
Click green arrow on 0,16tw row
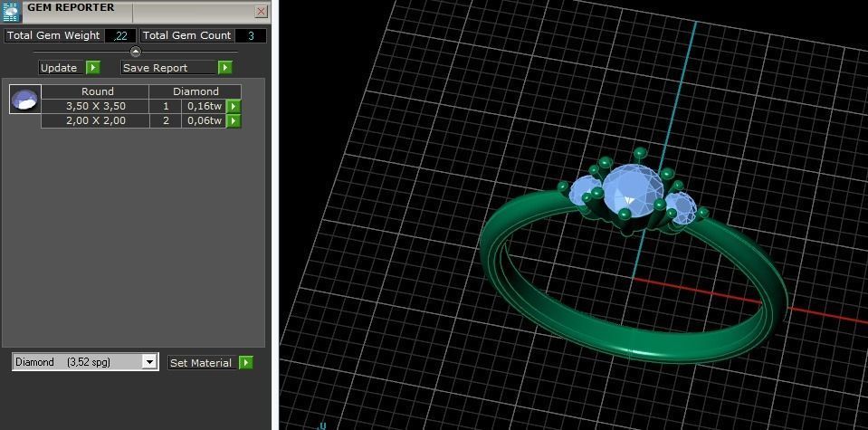pyautogui.click(x=234, y=106)
